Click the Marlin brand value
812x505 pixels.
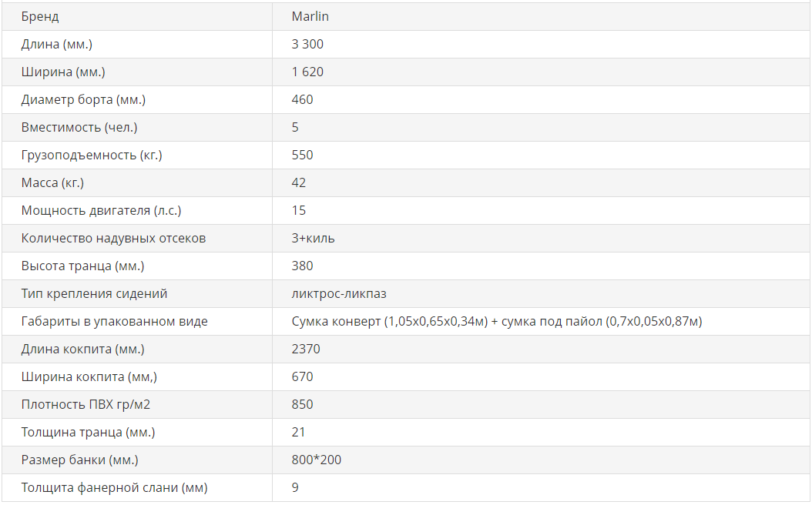[310, 16]
